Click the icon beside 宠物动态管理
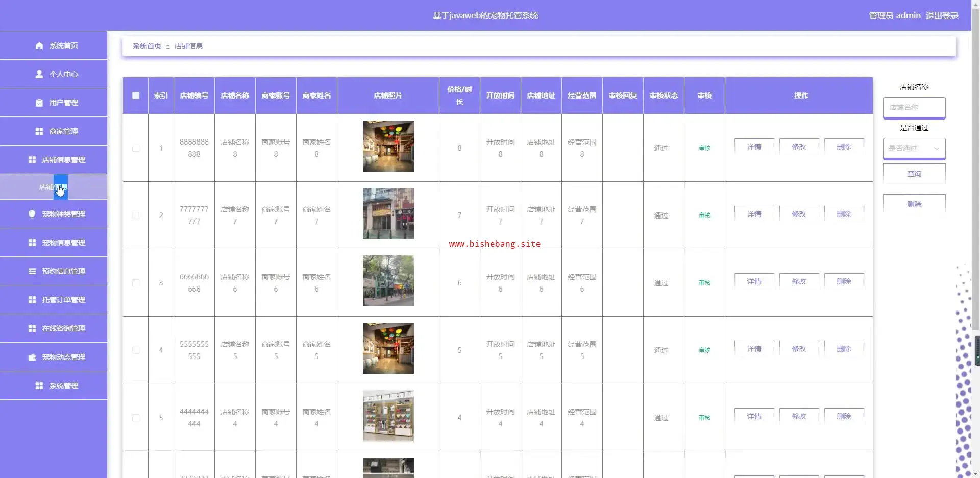980x478 pixels. [x=32, y=357]
